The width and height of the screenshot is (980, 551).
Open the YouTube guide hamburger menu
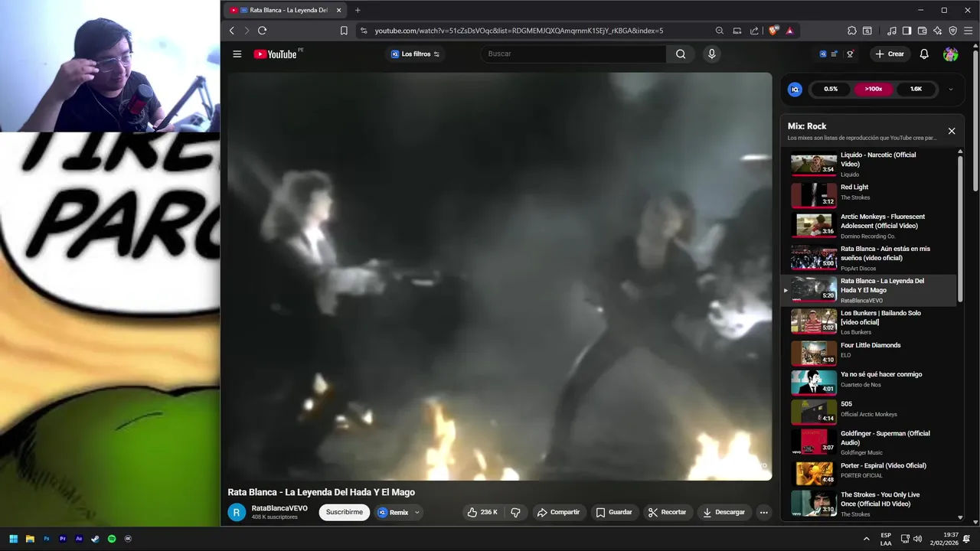point(237,54)
